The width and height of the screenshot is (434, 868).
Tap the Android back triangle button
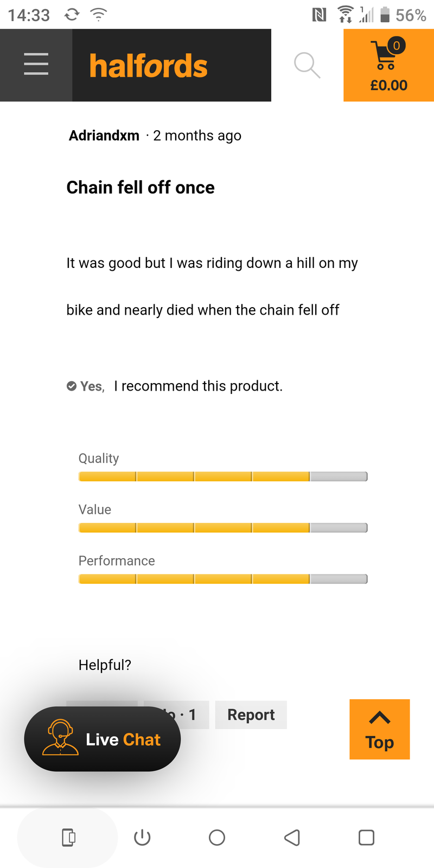(292, 838)
